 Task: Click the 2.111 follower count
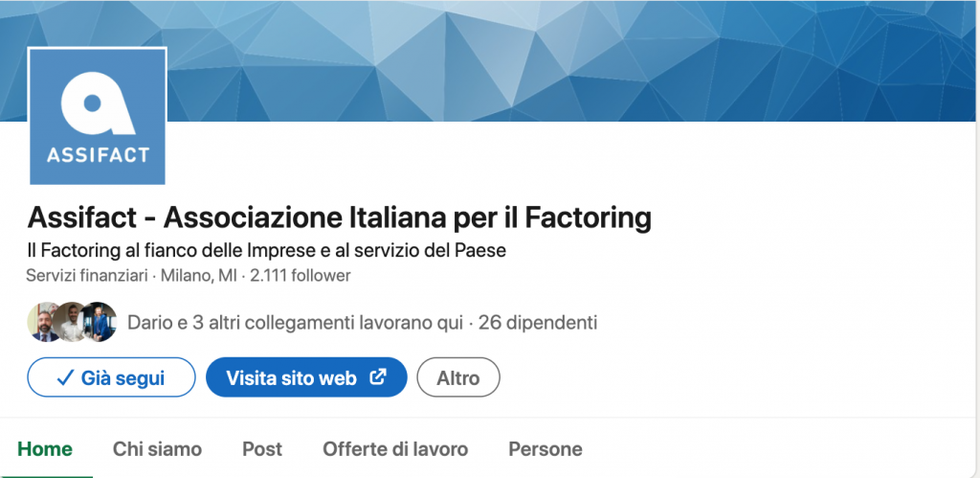(300, 275)
